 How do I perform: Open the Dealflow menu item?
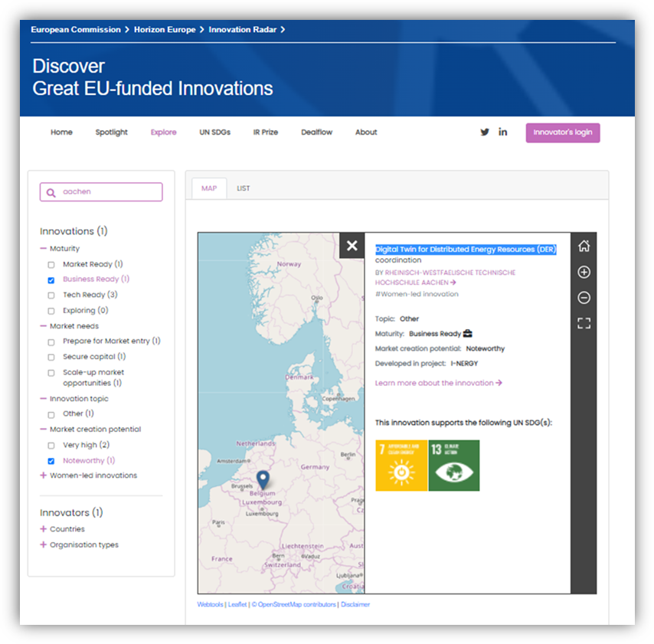[x=316, y=132]
